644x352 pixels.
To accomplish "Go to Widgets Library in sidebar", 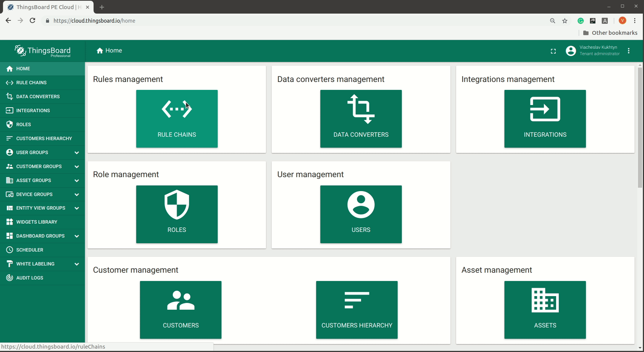I will [37, 222].
